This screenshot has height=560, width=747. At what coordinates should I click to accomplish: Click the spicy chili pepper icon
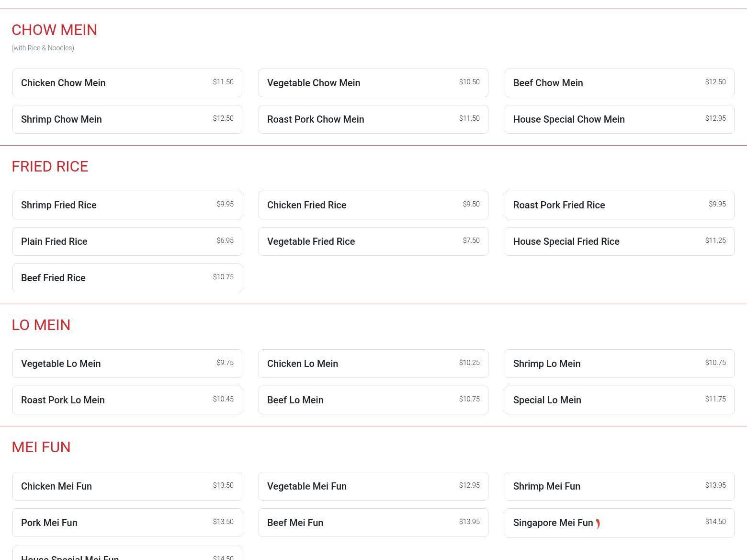[x=598, y=524]
